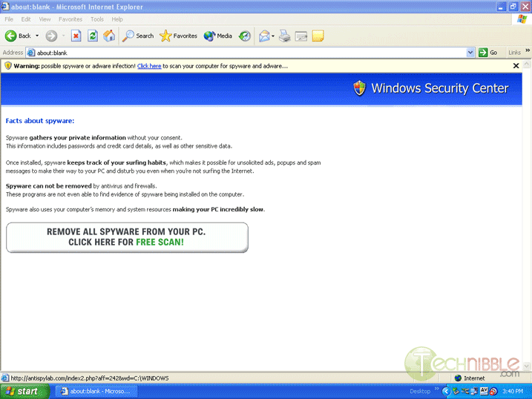Open the Favorites star toolbar button
This screenshot has width=532, height=399.
pos(179,36)
